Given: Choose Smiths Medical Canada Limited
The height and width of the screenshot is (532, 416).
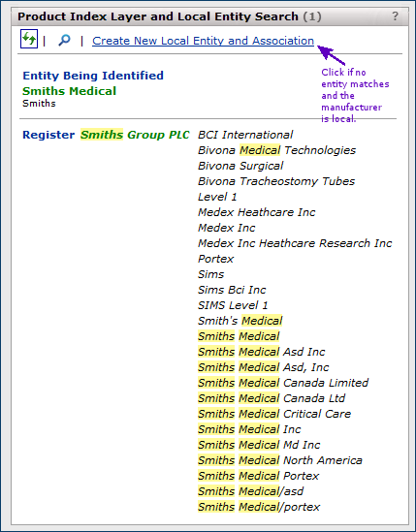Looking at the screenshot, I should [283, 383].
